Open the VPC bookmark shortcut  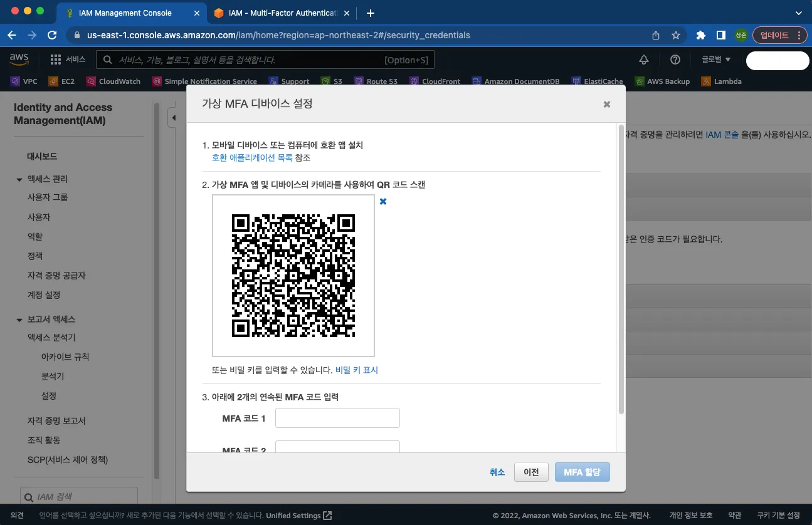click(24, 81)
